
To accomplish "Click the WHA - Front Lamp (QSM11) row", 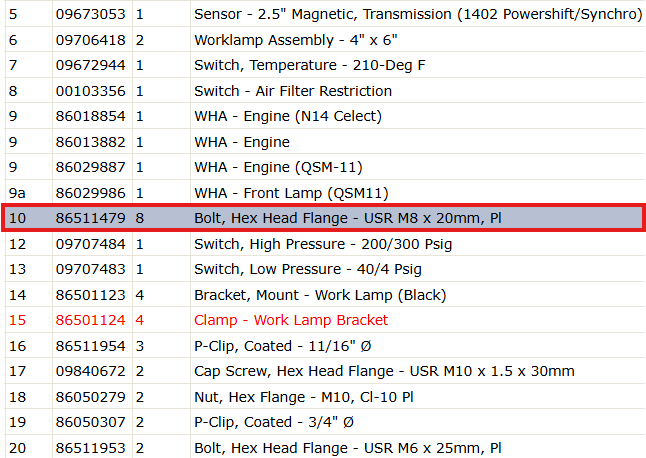I will point(325,193).
